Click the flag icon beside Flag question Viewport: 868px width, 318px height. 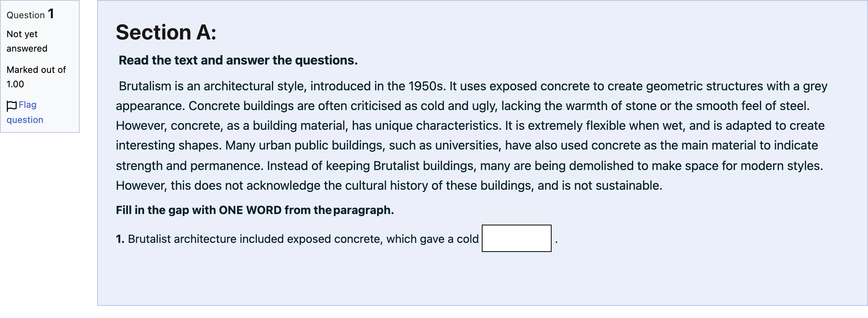point(12,106)
